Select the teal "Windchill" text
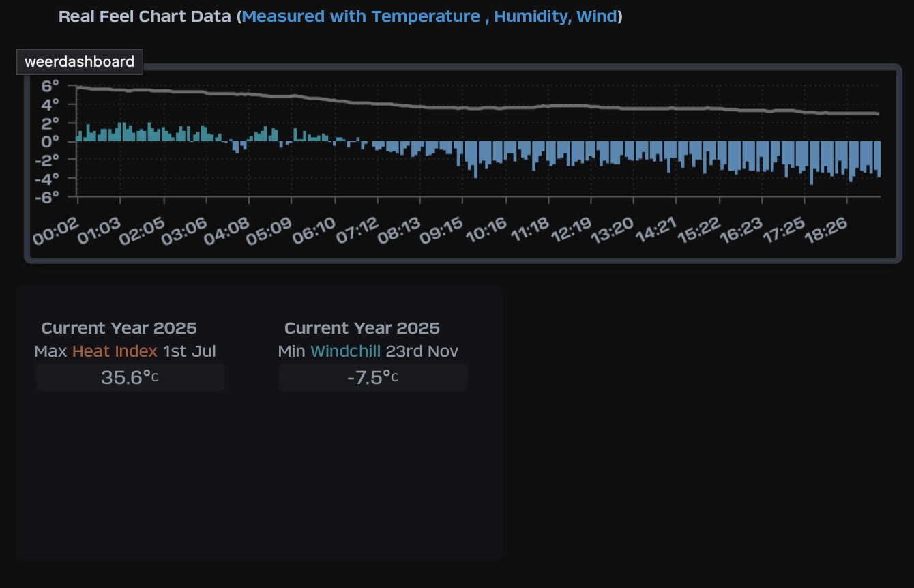 coord(345,351)
